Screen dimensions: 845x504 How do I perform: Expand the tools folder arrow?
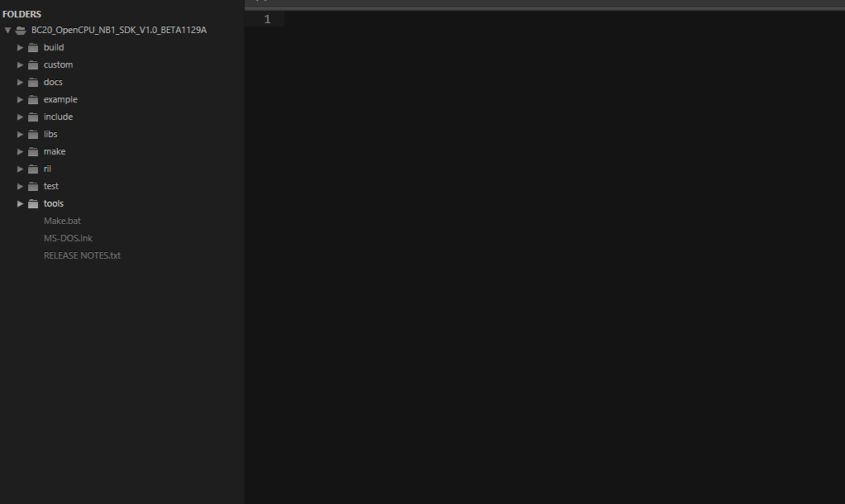point(20,203)
